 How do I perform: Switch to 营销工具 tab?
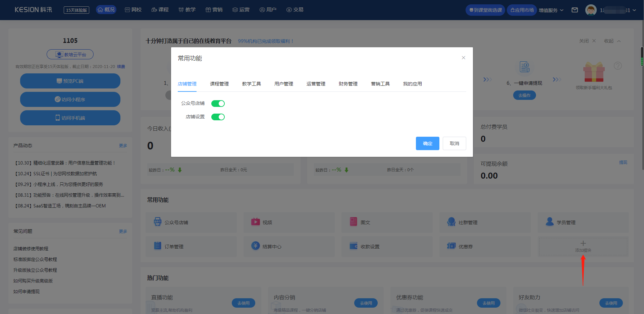(380, 84)
